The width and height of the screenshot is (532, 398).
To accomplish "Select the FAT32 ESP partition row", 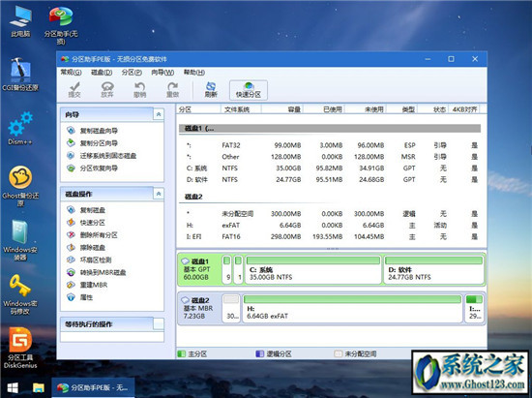I will 330,145.
